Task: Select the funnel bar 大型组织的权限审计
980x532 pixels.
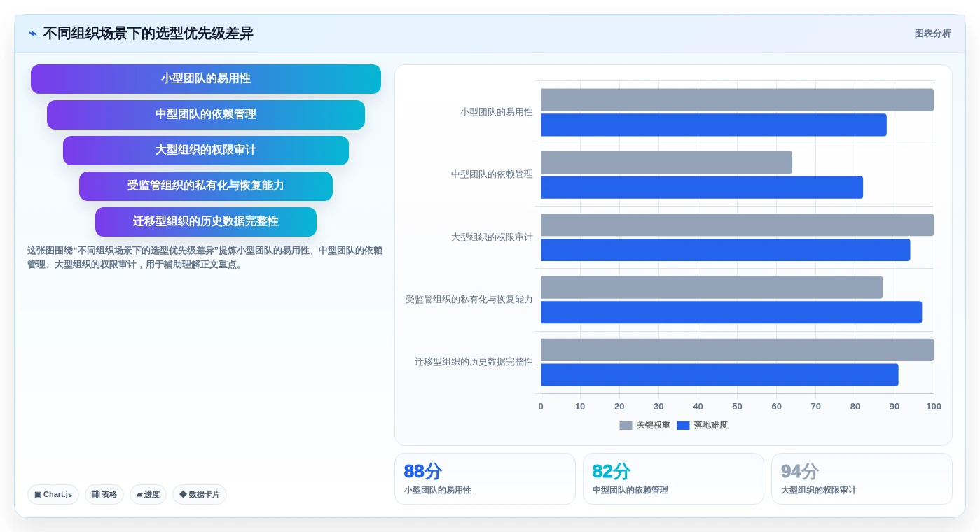Action: [206, 150]
